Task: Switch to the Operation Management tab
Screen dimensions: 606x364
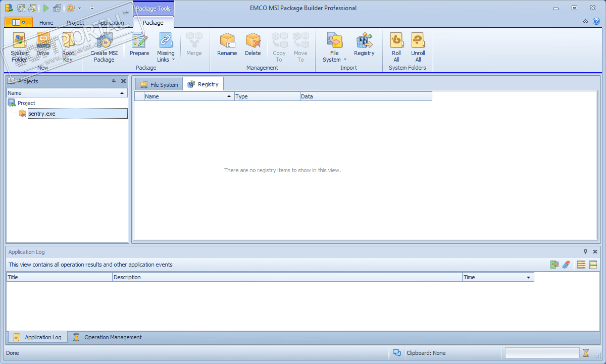Action: (x=108, y=337)
